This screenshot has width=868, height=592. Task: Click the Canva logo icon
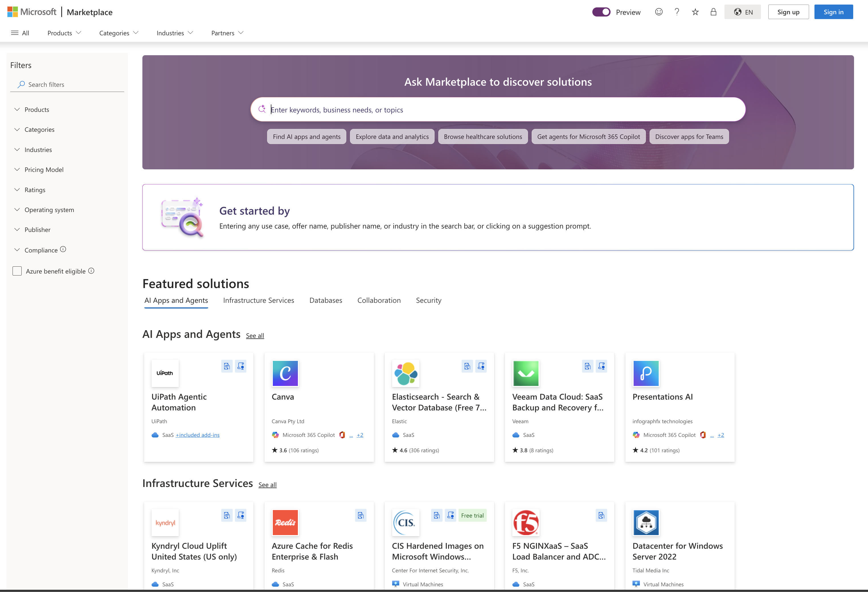285,373
